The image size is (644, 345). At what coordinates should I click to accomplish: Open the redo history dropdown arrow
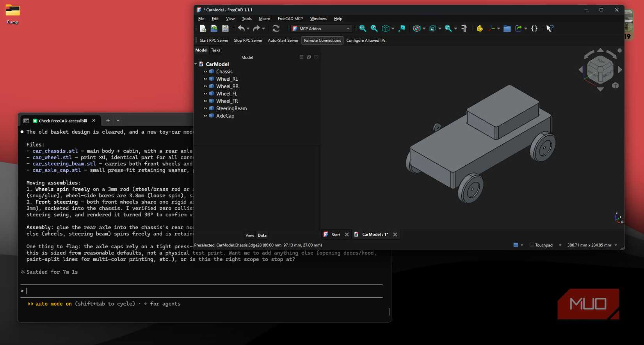(x=263, y=28)
